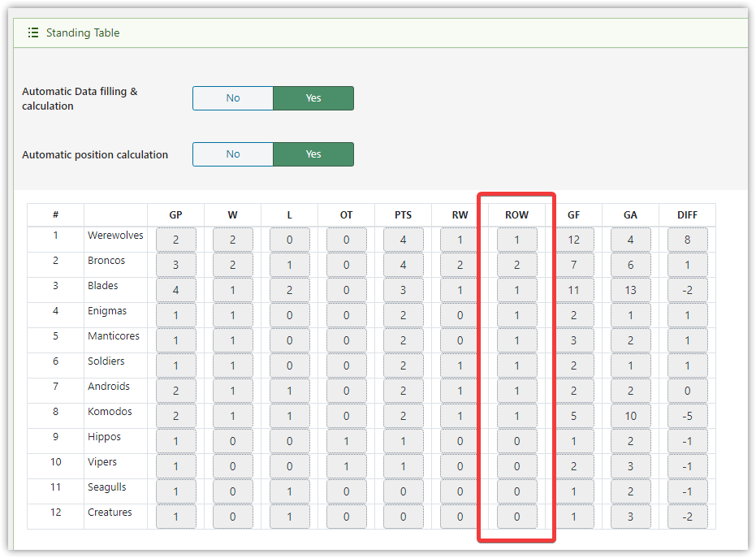The image size is (756, 558).
Task: Focus the W field for Broncos
Action: 233,265
